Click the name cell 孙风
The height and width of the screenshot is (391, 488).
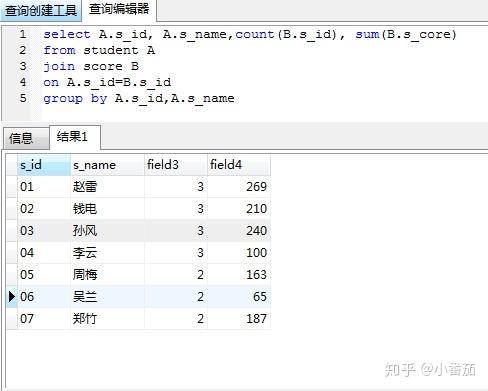pos(107,231)
